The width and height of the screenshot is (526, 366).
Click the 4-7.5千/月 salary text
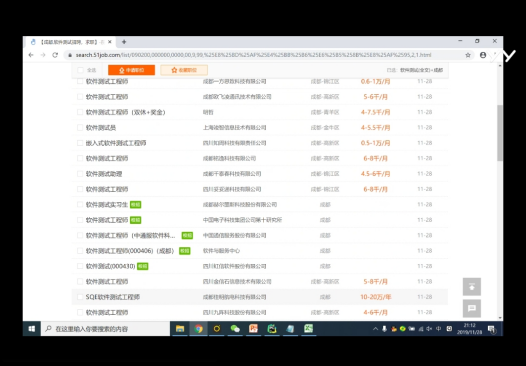375,112
